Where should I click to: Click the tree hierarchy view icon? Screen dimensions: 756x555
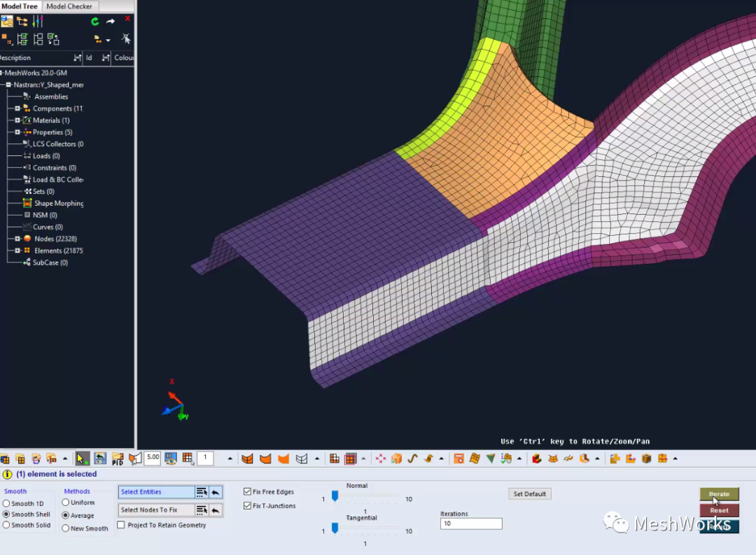pyautogui.click(x=22, y=21)
